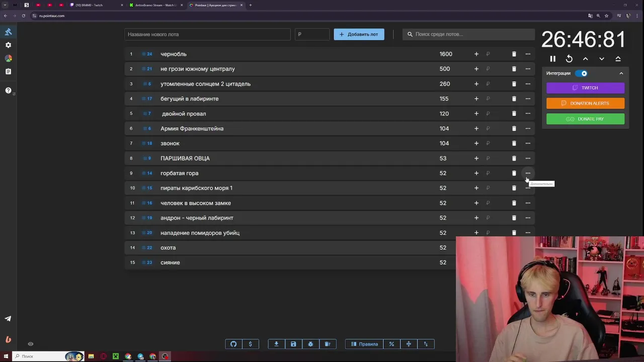Image resolution: width=644 pixels, height=362 pixels.
Task: Focus the new lot price field
Action: 312,34
